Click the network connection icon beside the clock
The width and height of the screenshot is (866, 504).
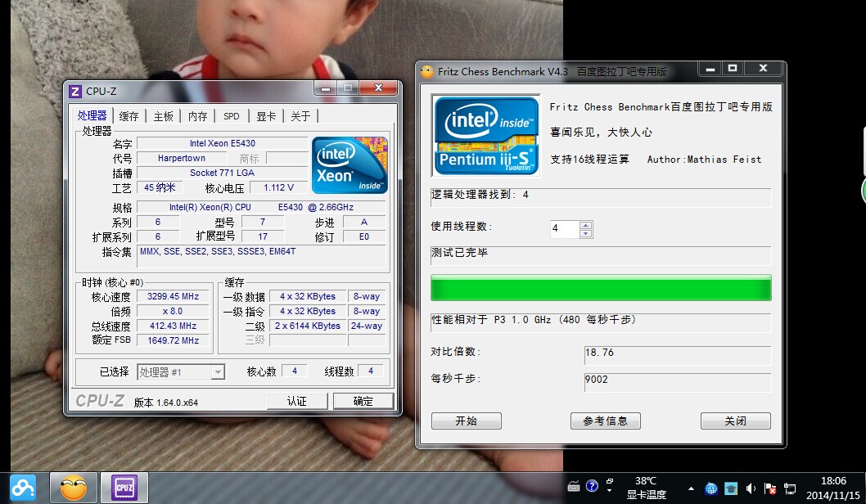[x=791, y=488]
